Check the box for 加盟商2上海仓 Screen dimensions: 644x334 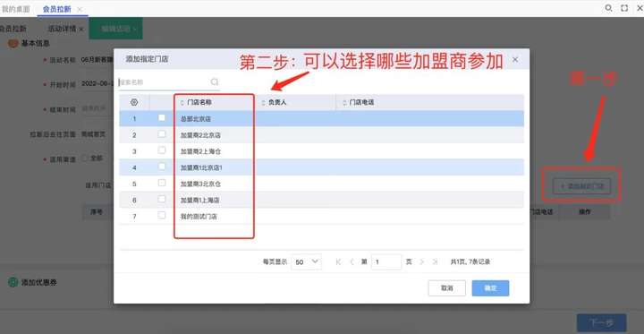coord(162,150)
